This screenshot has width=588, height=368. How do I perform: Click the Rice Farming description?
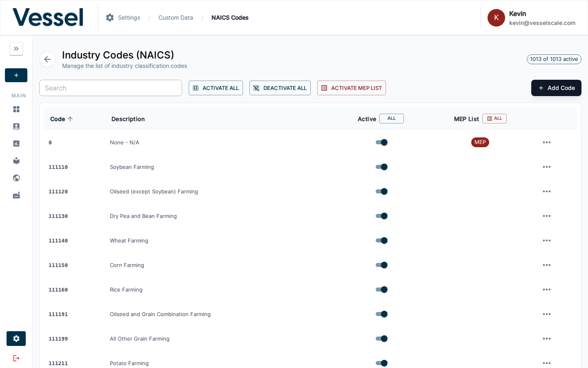pos(126,289)
